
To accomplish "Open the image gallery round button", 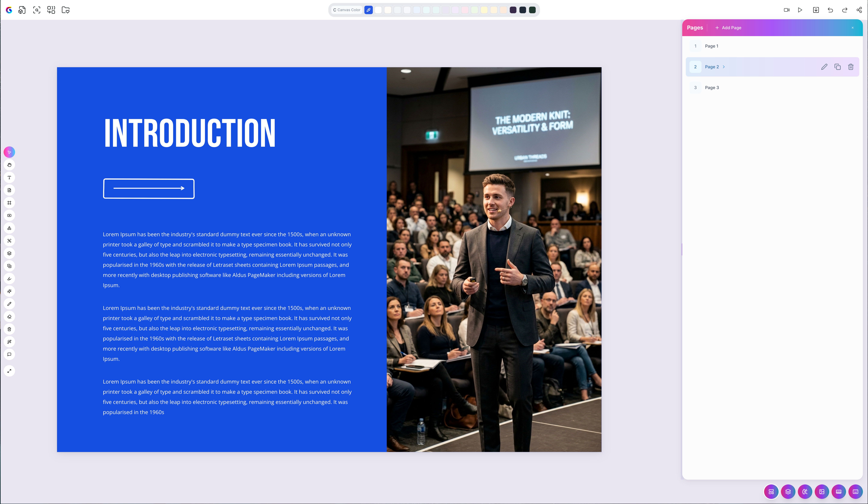I will click(822, 492).
